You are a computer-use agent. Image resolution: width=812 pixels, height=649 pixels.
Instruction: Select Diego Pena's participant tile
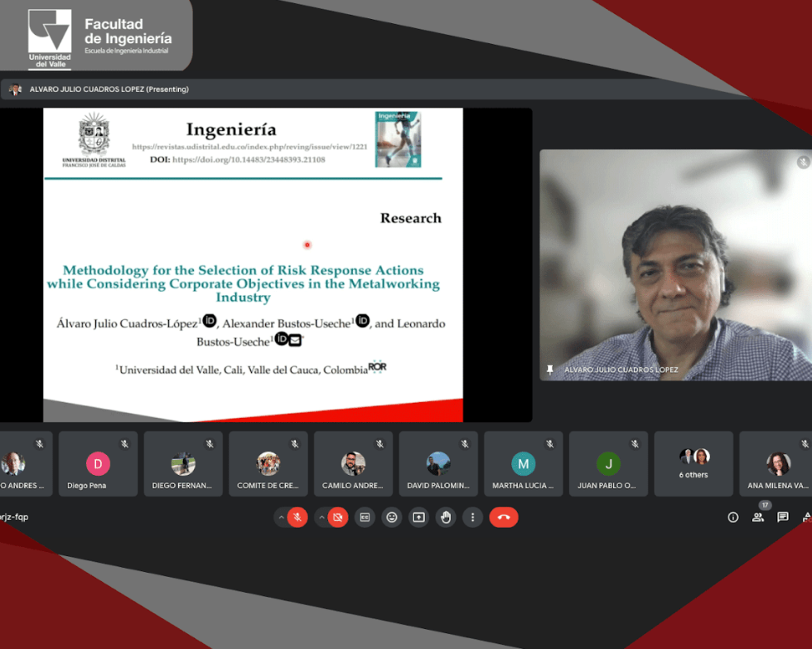[x=98, y=463]
